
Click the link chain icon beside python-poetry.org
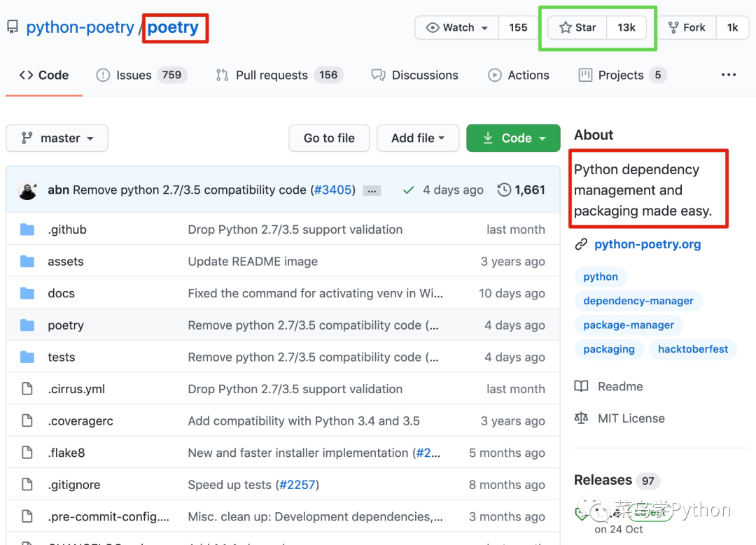tap(581, 244)
